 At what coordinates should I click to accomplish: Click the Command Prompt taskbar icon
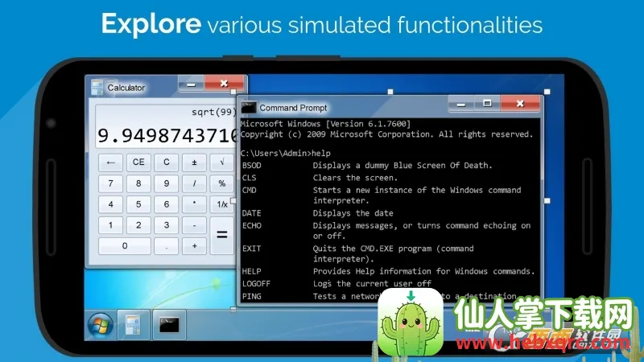[x=169, y=325]
